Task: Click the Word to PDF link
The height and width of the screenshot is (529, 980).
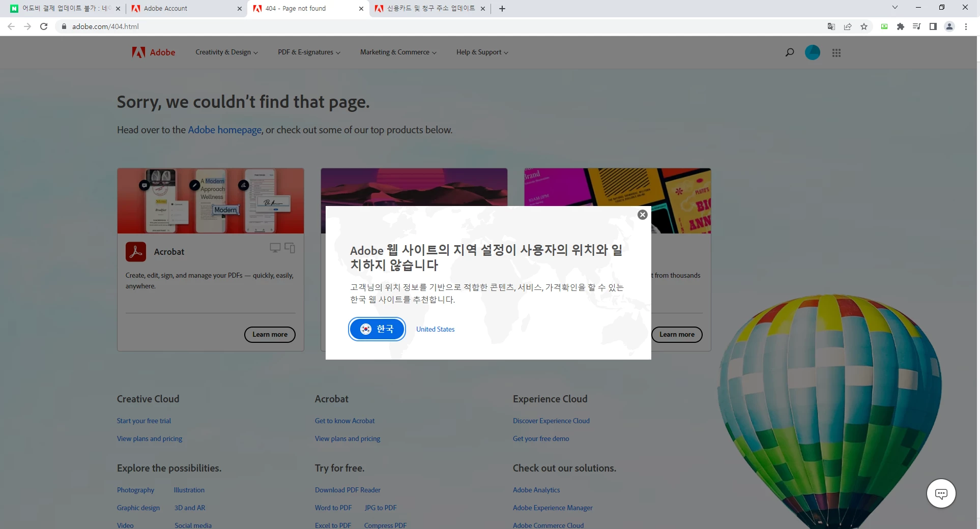Action: point(333,508)
